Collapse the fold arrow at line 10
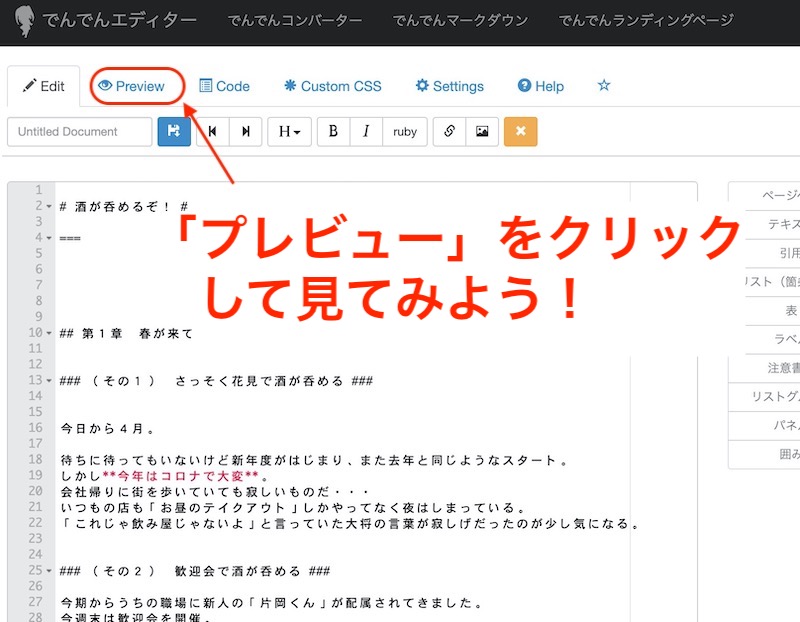The image size is (800, 622). point(49,333)
